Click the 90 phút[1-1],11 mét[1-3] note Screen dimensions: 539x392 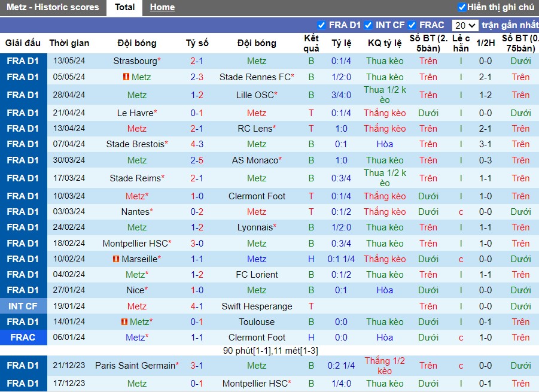[270, 350]
